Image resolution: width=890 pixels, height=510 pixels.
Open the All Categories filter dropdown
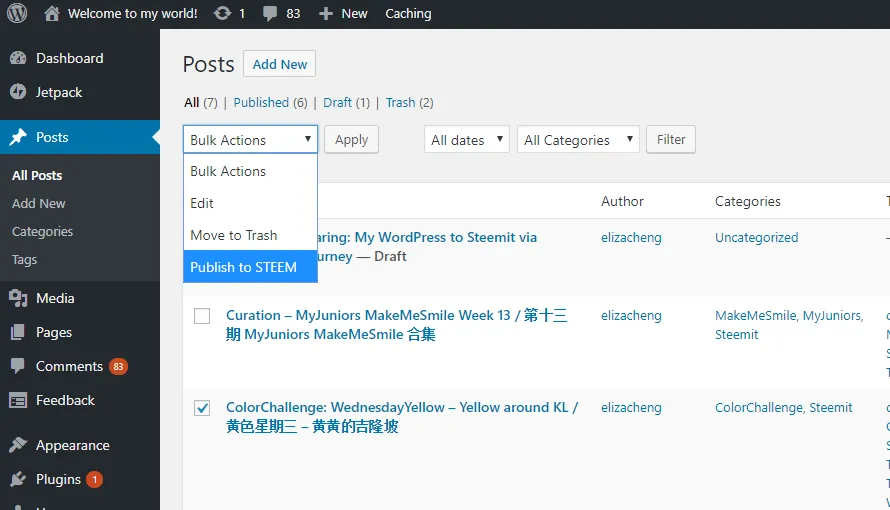(x=578, y=140)
